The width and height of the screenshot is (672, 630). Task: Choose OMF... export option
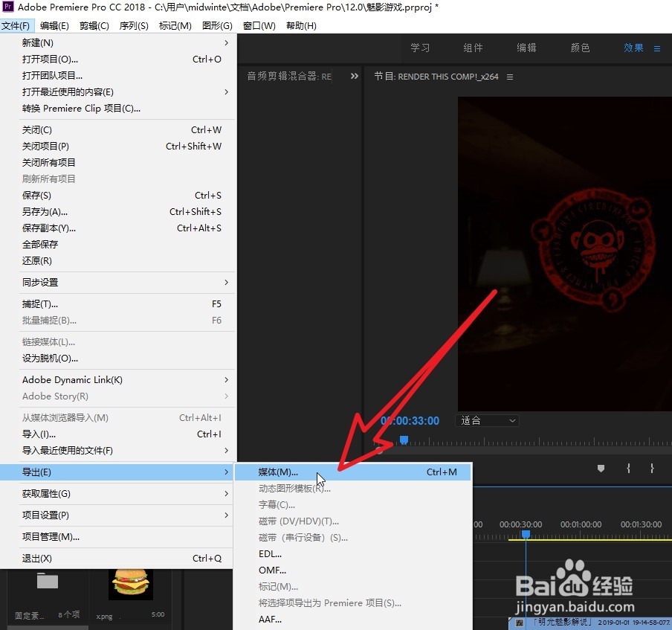[352, 570]
